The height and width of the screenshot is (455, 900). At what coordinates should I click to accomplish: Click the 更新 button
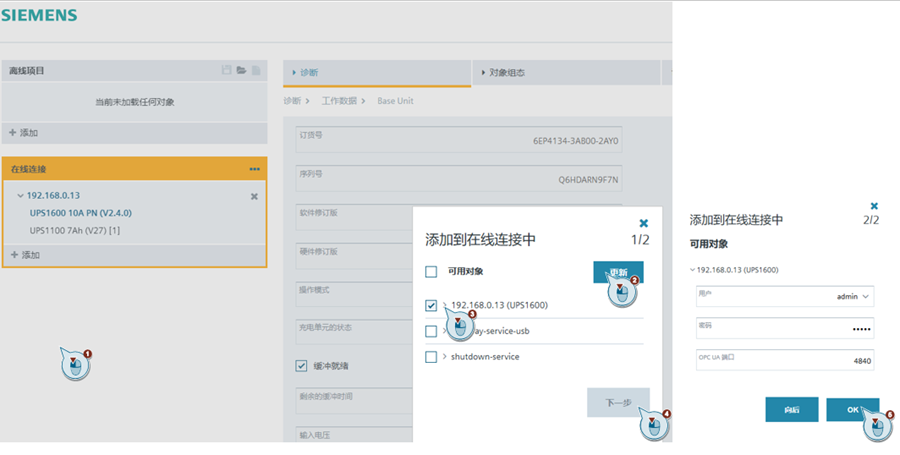[x=618, y=272]
